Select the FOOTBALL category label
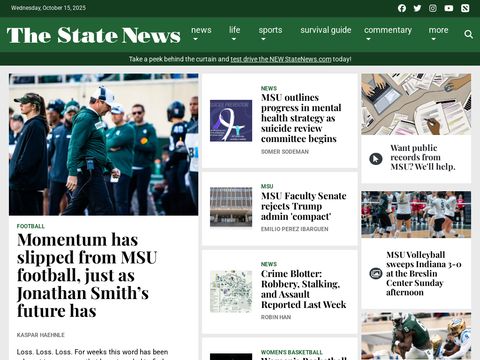The width and height of the screenshot is (480, 360). coord(31,226)
